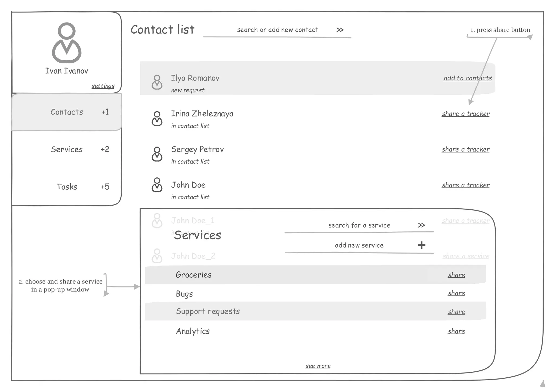Click the search for a service field
This screenshot has height=392, width=555.
tap(359, 225)
